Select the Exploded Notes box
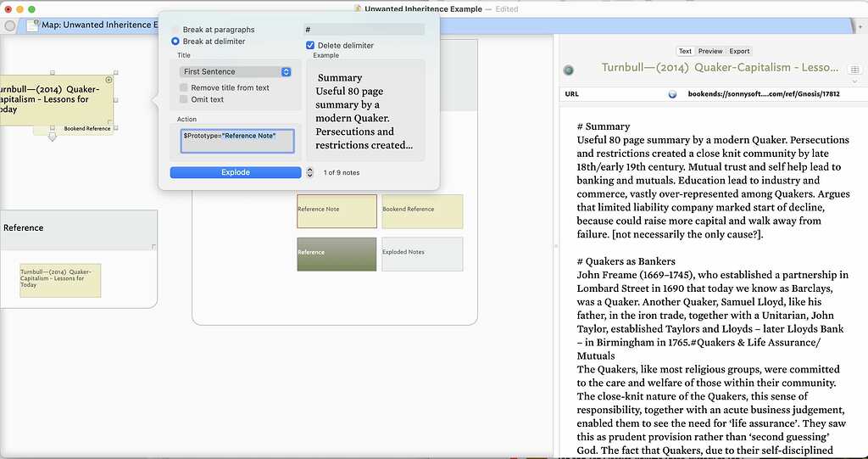This screenshot has width=868, height=459. click(422, 254)
